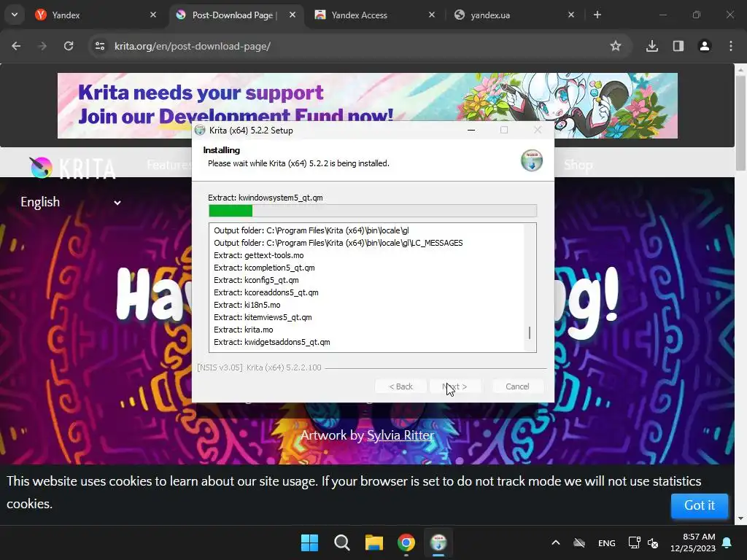Switch to the yandex.ua tab

pos(514,15)
